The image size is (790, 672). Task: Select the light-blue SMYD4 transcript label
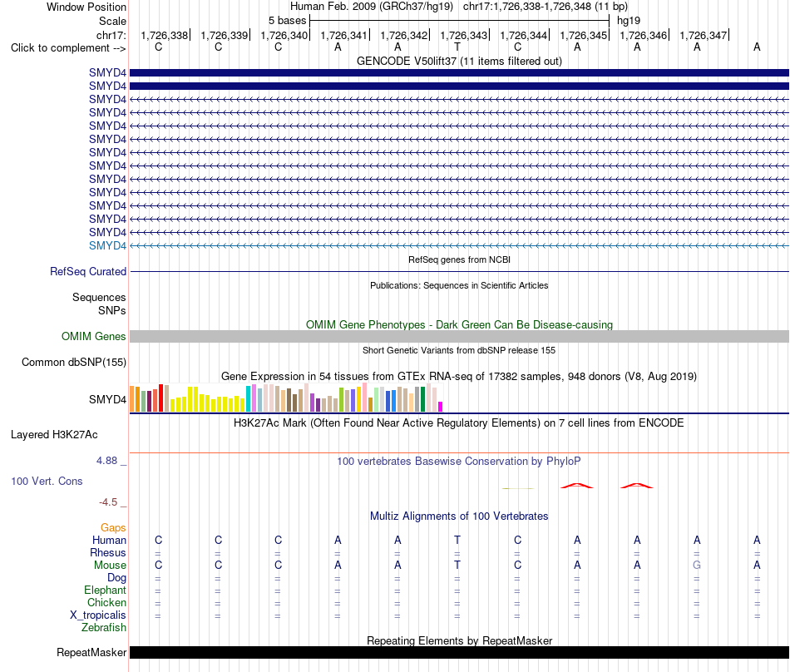click(x=107, y=246)
